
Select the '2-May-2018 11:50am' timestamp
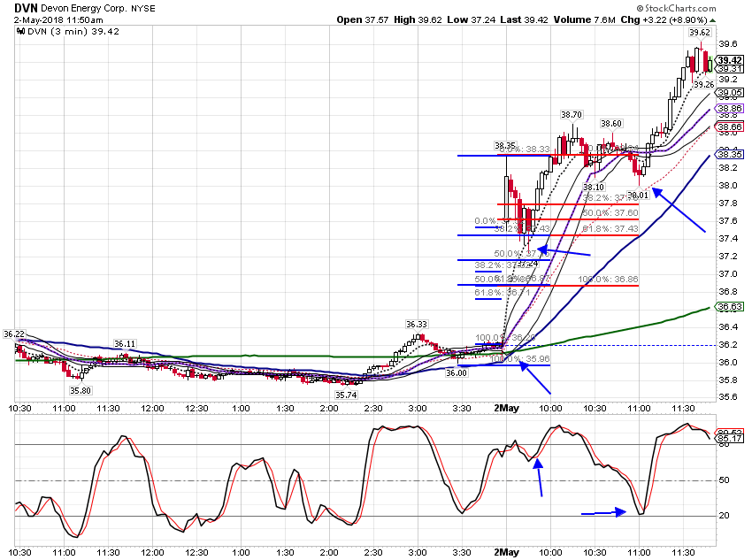point(58,20)
